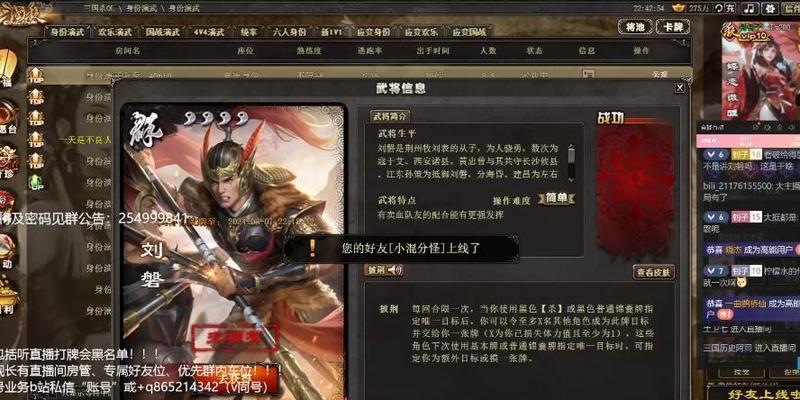The image size is (800, 400).
Task: Click the info icon in the first room row
Action: (x=588, y=74)
